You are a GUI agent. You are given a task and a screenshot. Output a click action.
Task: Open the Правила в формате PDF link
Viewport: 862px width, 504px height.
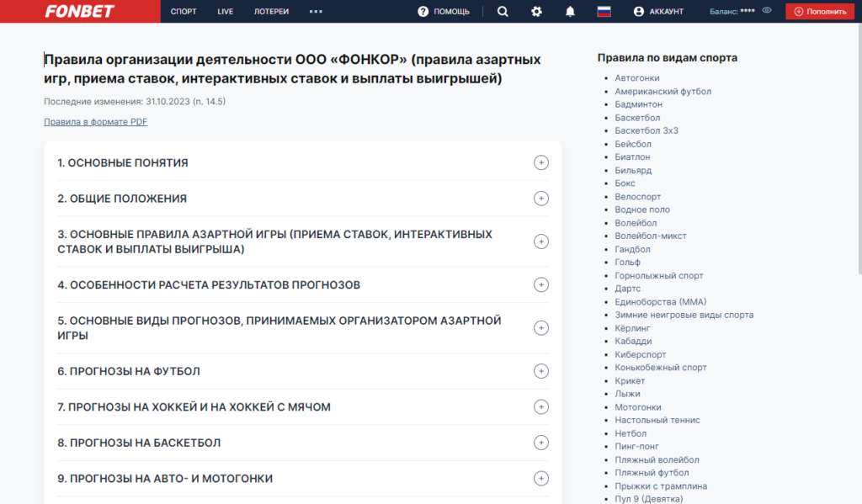[96, 122]
